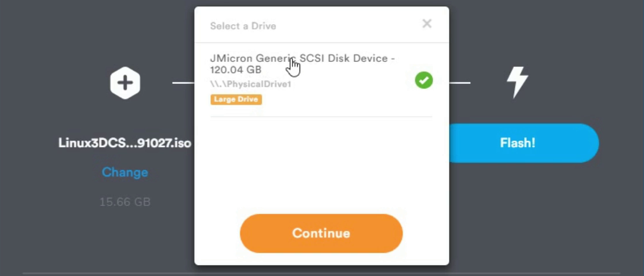Click the divider line under the drive entry
The image size is (644, 276).
[x=321, y=117]
